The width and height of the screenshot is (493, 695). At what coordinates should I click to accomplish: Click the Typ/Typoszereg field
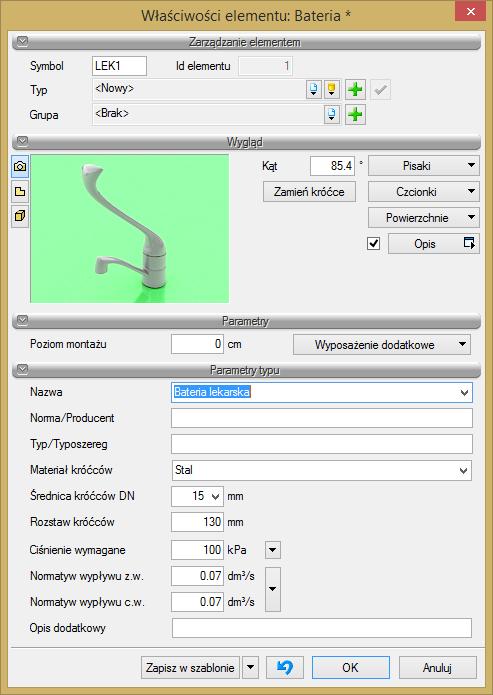[x=322, y=444]
